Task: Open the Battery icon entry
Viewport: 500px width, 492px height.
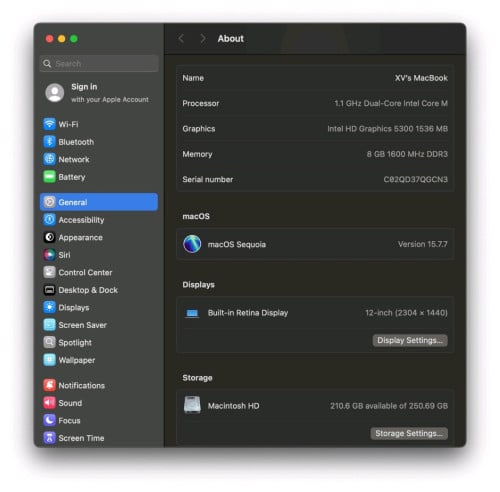Action: click(x=49, y=177)
